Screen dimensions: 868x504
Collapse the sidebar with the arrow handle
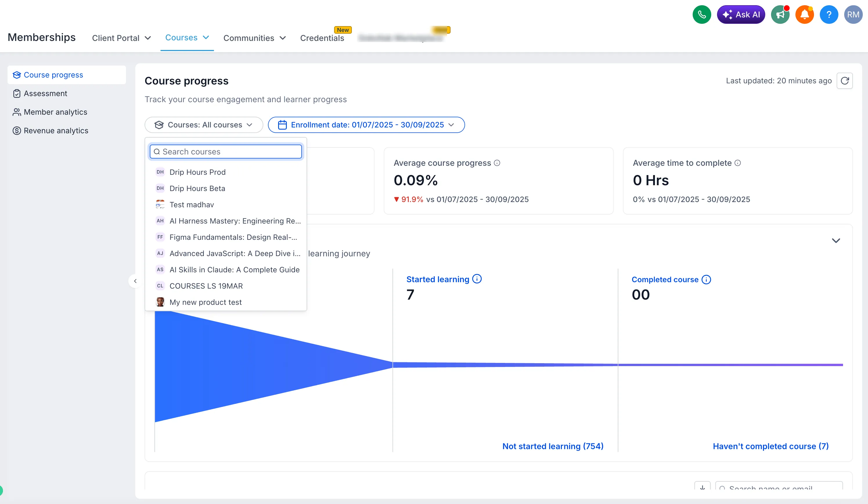135,281
